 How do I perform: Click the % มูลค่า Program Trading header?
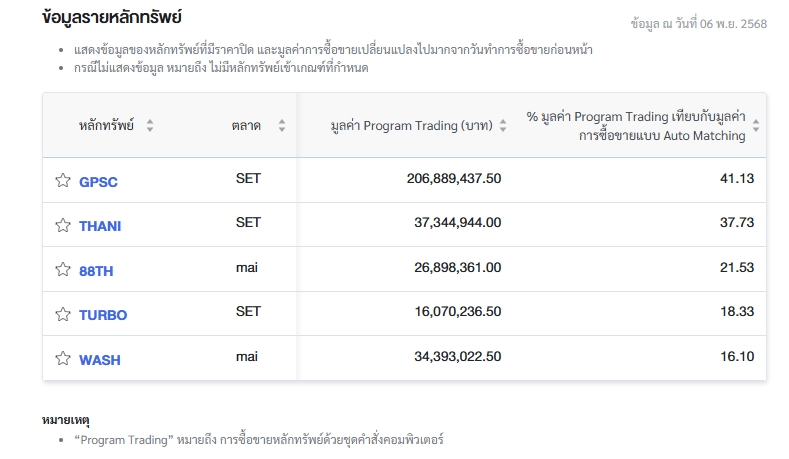[636, 126]
